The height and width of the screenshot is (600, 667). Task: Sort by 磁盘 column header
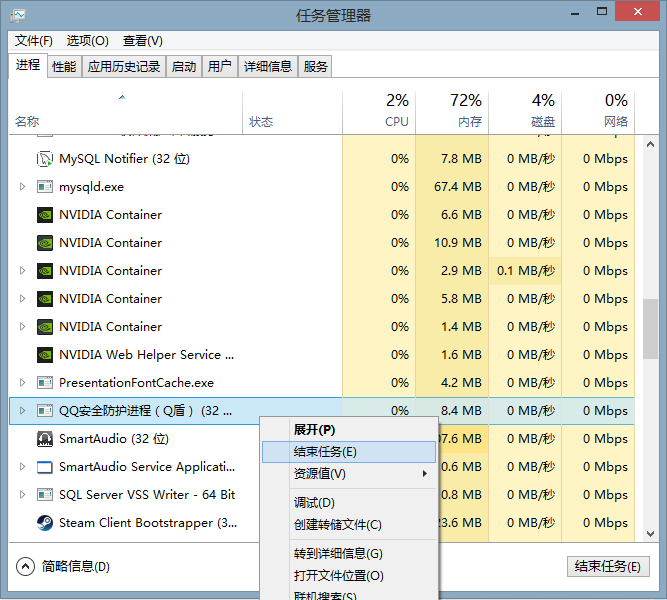(525, 113)
